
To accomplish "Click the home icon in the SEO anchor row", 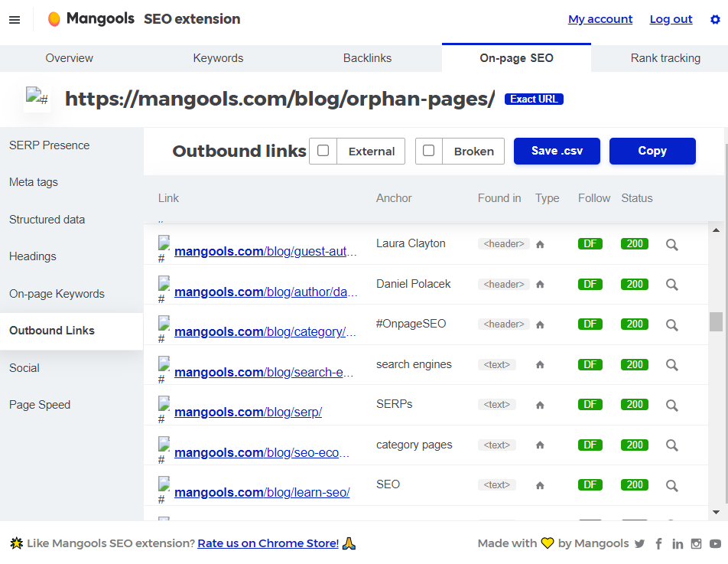I will [x=540, y=485].
